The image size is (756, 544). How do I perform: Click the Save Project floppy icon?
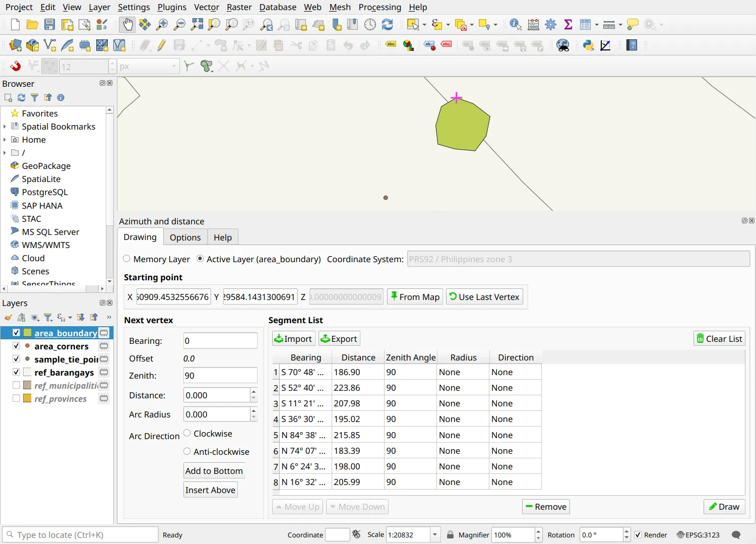49,24
